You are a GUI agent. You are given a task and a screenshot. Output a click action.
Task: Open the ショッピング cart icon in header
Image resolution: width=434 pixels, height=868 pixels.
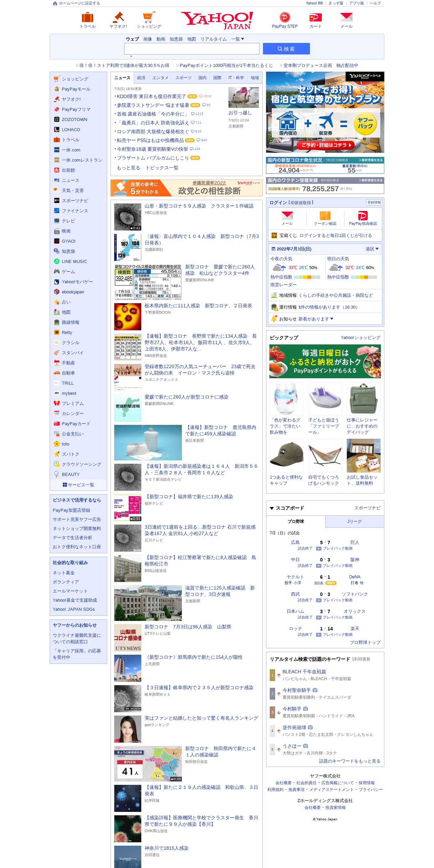pyautogui.click(x=149, y=17)
